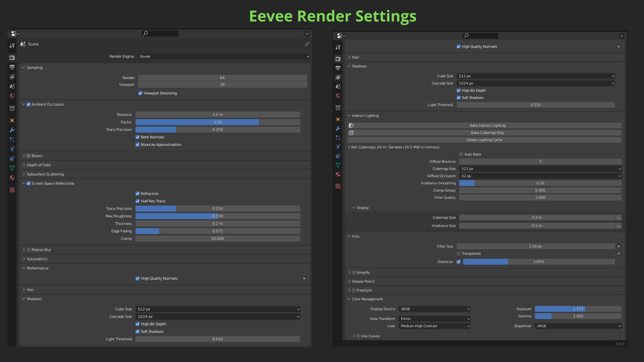Open World properties icon in left panel
Viewport: 644px width, 362px height.
point(12,96)
